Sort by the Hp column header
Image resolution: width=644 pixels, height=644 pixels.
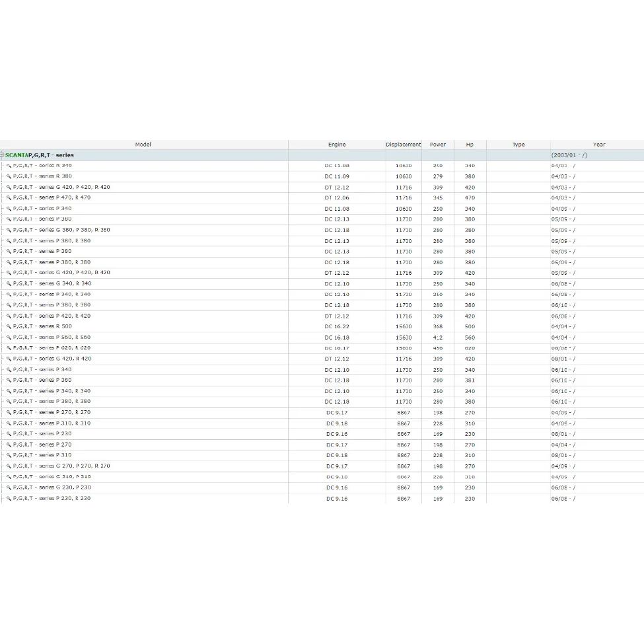point(470,145)
